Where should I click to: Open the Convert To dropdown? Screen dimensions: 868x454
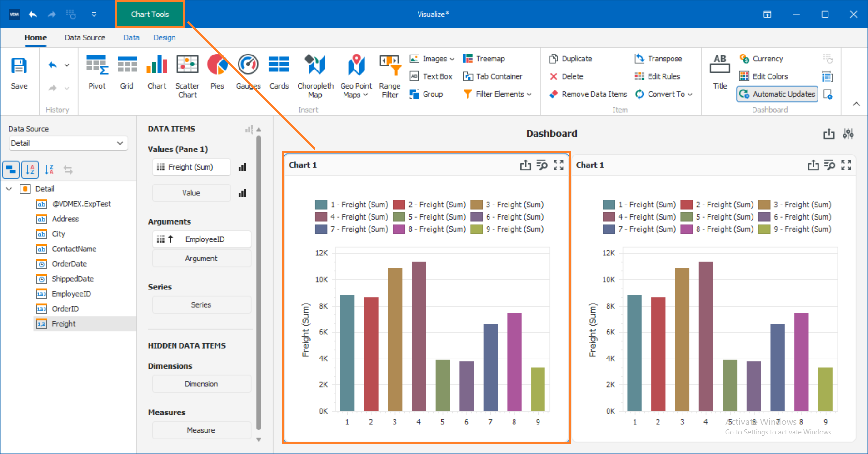coord(664,94)
